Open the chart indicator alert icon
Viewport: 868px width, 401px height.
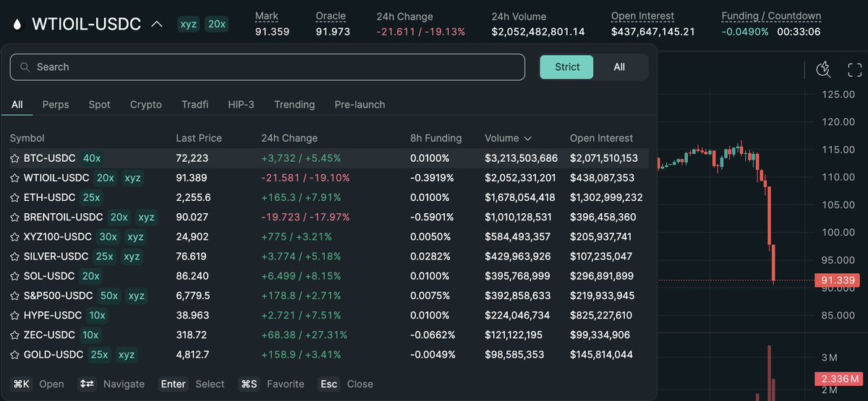click(x=824, y=69)
